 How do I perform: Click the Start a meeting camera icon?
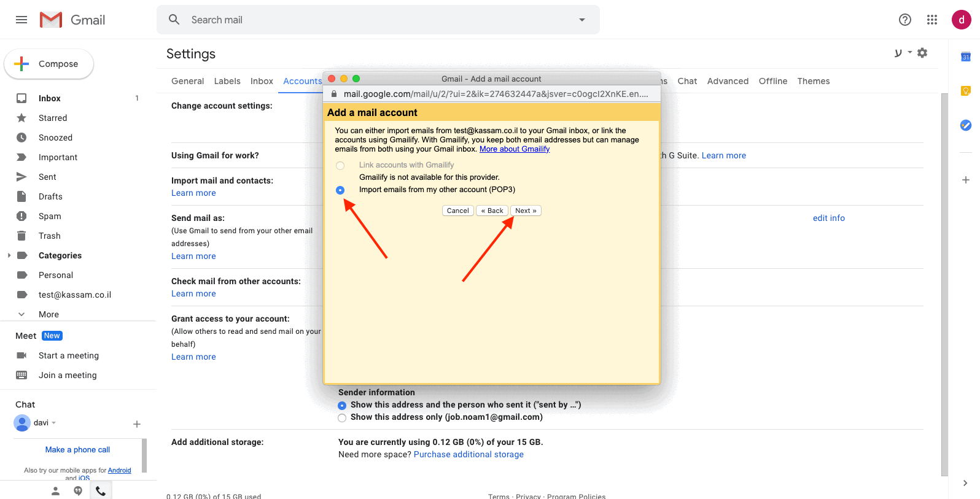coord(21,355)
